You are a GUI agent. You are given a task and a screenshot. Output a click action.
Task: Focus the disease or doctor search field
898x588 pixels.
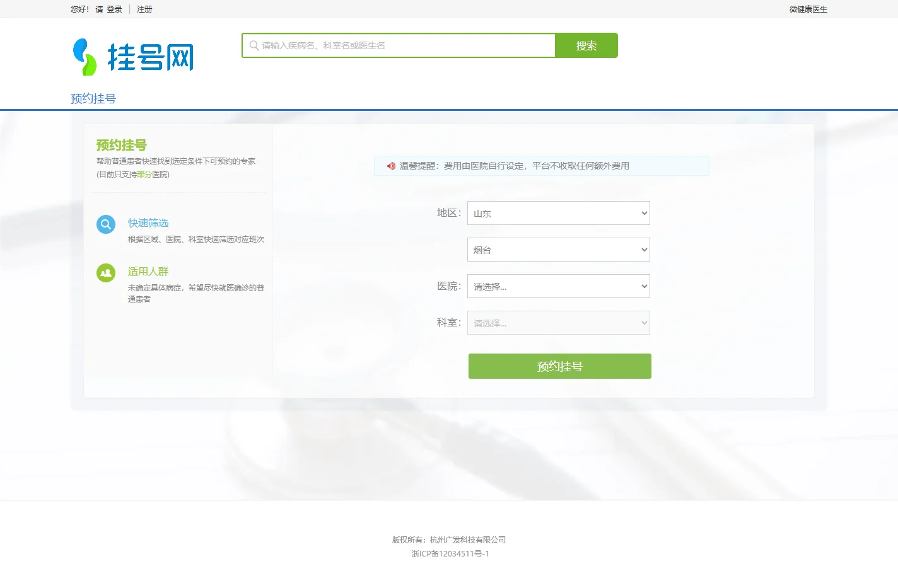click(x=399, y=45)
